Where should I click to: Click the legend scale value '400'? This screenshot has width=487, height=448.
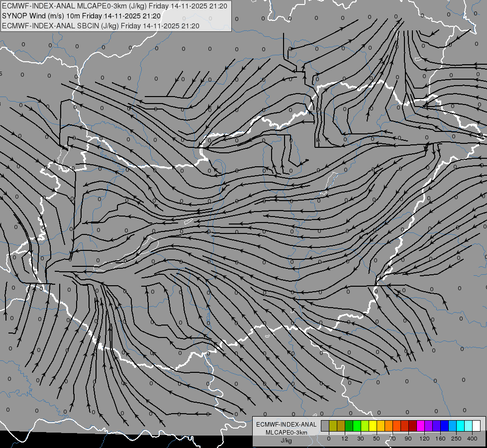[472, 439]
